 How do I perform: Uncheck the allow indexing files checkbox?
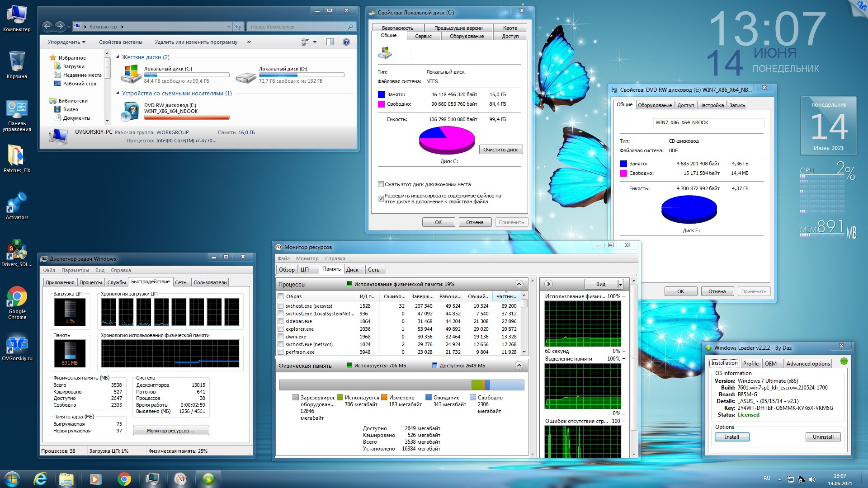381,198
